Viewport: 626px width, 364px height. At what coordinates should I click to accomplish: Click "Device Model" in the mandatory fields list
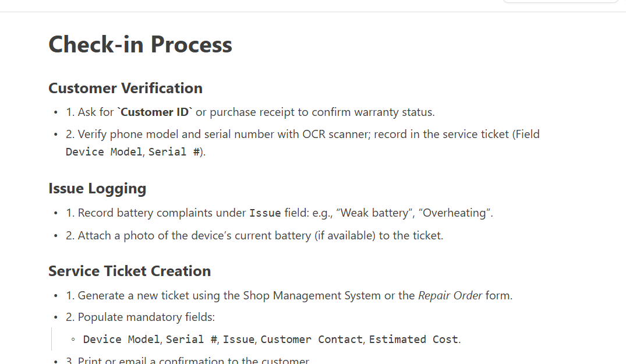[121, 340]
